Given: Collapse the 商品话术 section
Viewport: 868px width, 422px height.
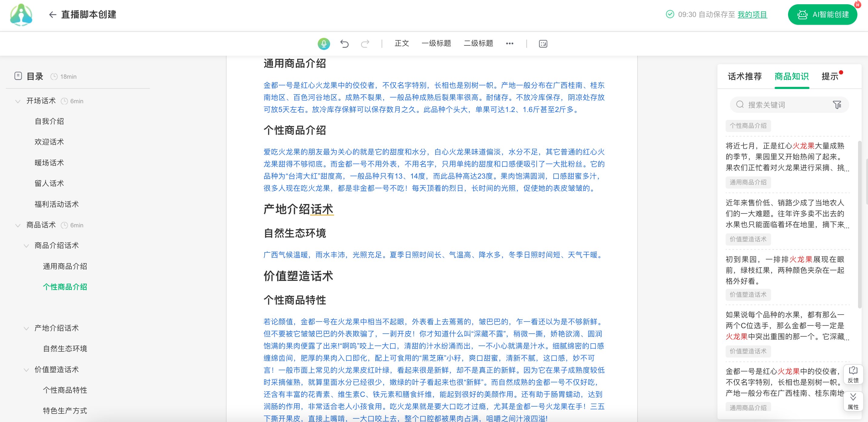Looking at the screenshot, I should (x=18, y=225).
